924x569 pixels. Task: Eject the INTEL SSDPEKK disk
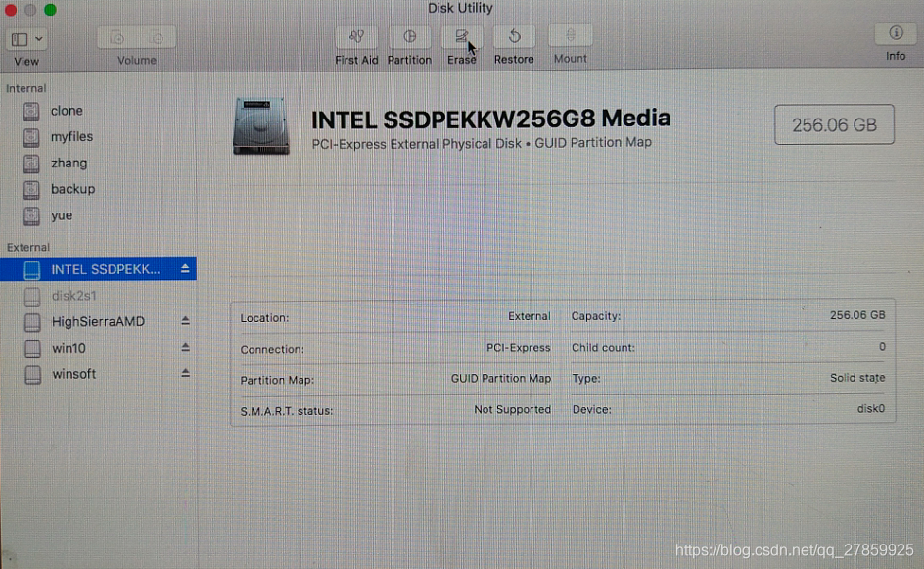pyautogui.click(x=185, y=269)
